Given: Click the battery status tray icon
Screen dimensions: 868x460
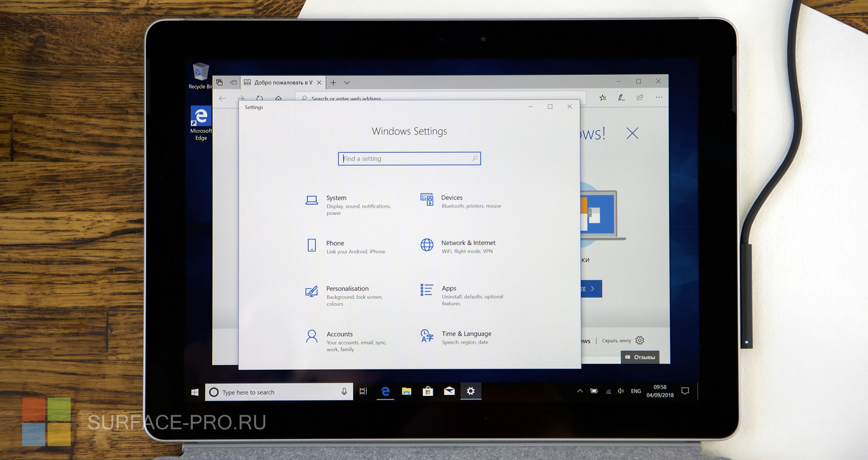Looking at the screenshot, I should point(594,391).
